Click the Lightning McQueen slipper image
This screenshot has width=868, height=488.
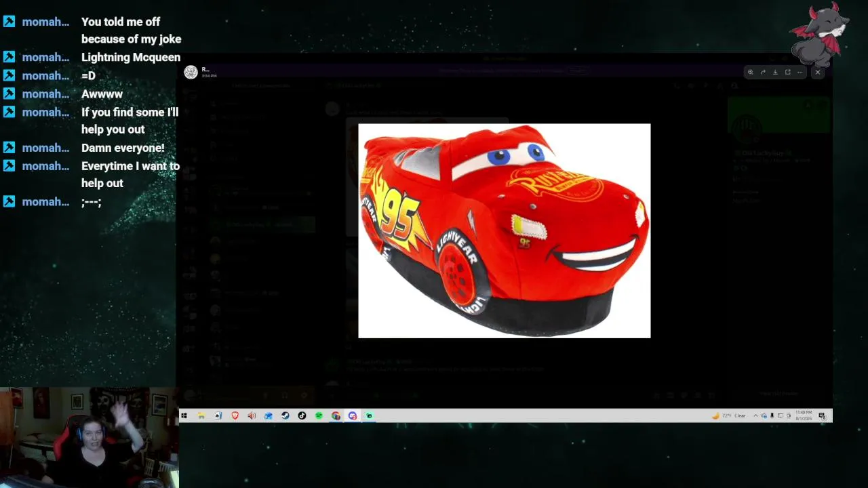coord(504,230)
